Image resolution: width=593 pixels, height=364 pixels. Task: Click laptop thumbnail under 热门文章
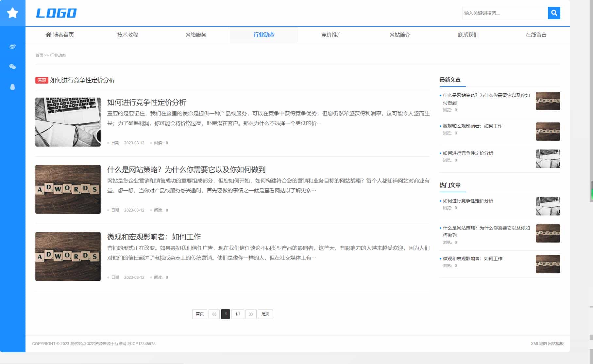548,206
